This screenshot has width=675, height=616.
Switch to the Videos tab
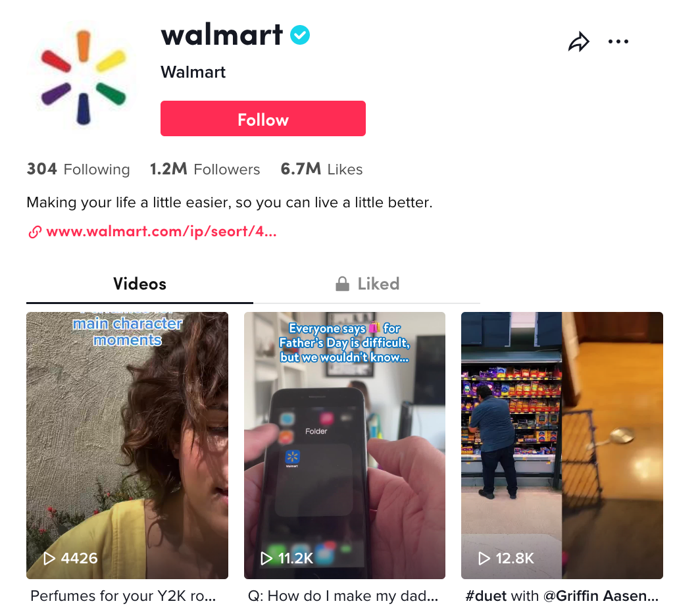pyautogui.click(x=139, y=284)
